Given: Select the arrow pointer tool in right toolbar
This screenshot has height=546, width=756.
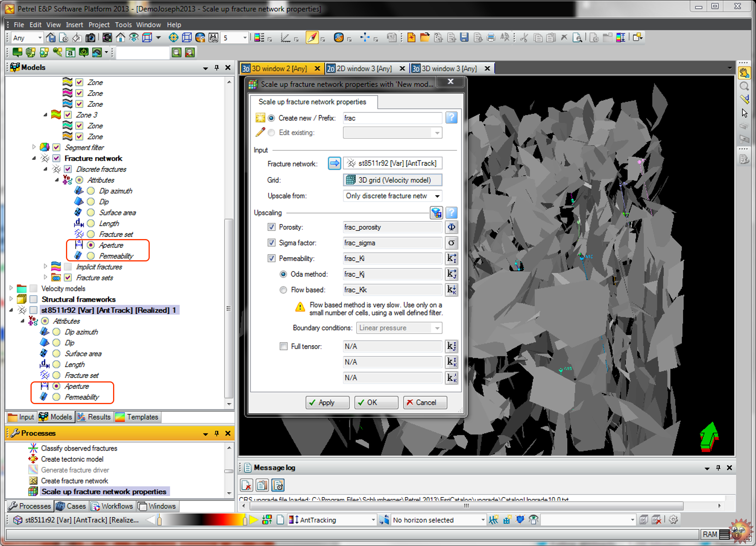Looking at the screenshot, I should pos(744,113).
